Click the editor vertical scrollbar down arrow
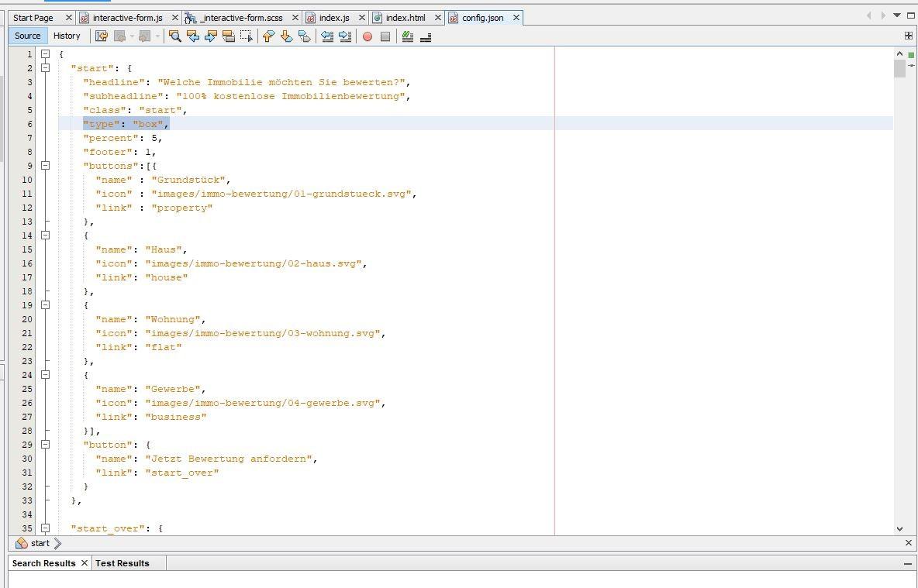 pos(899,528)
